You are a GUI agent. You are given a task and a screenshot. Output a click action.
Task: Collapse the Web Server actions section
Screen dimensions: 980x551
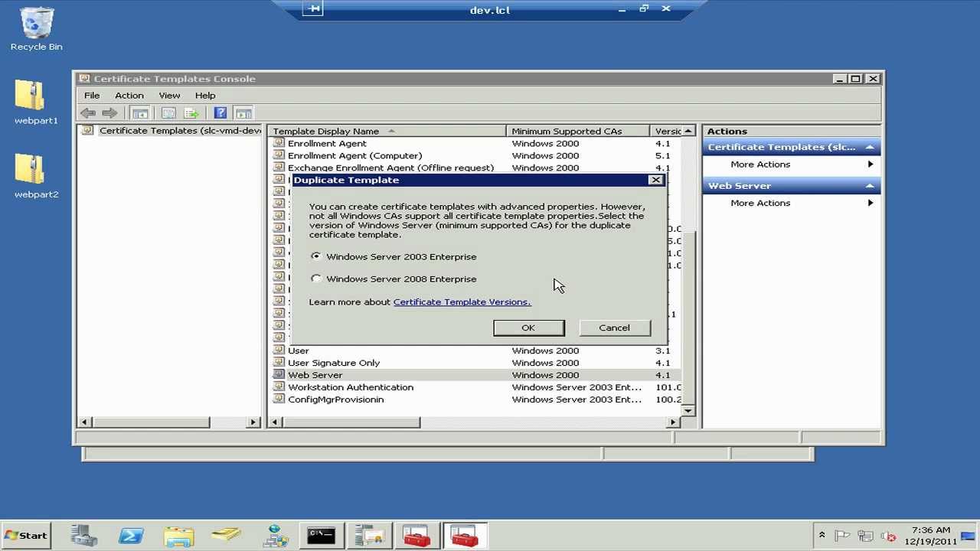pos(870,186)
